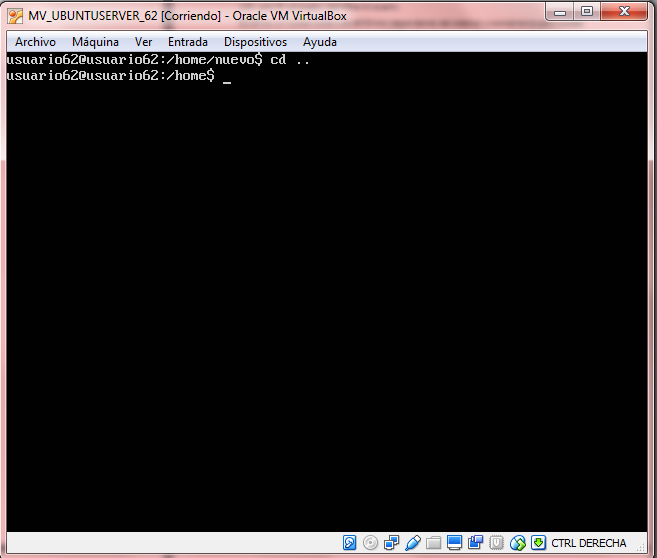Image resolution: width=657 pixels, height=558 pixels.
Task: Click the VirtualBox icon in the title bar
Action: click(16, 15)
